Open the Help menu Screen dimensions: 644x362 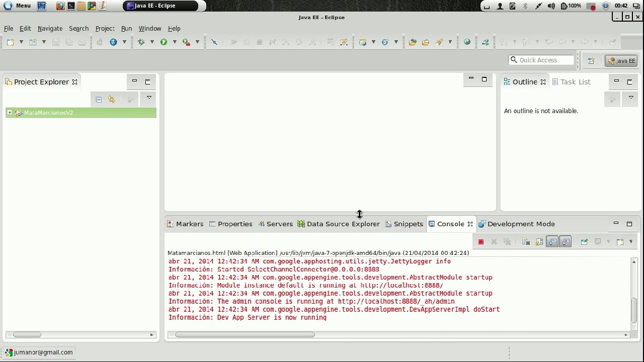[x=174, y=29]
